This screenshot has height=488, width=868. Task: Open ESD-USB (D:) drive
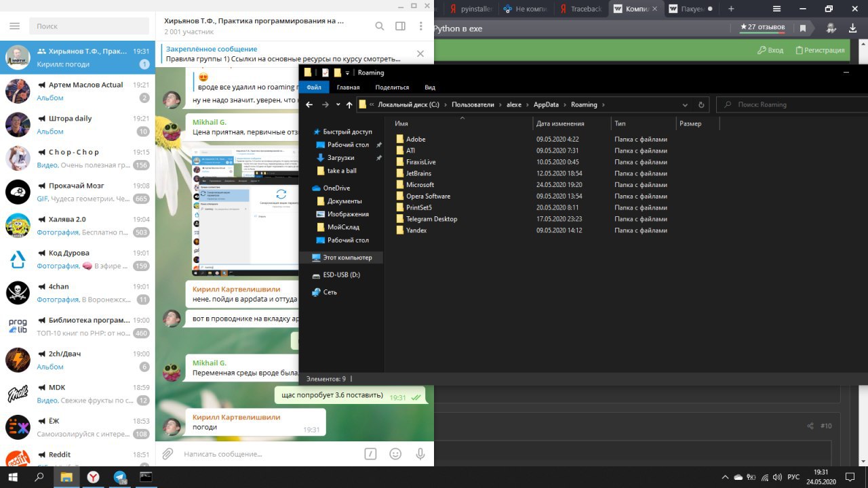[x=336, y=275]
